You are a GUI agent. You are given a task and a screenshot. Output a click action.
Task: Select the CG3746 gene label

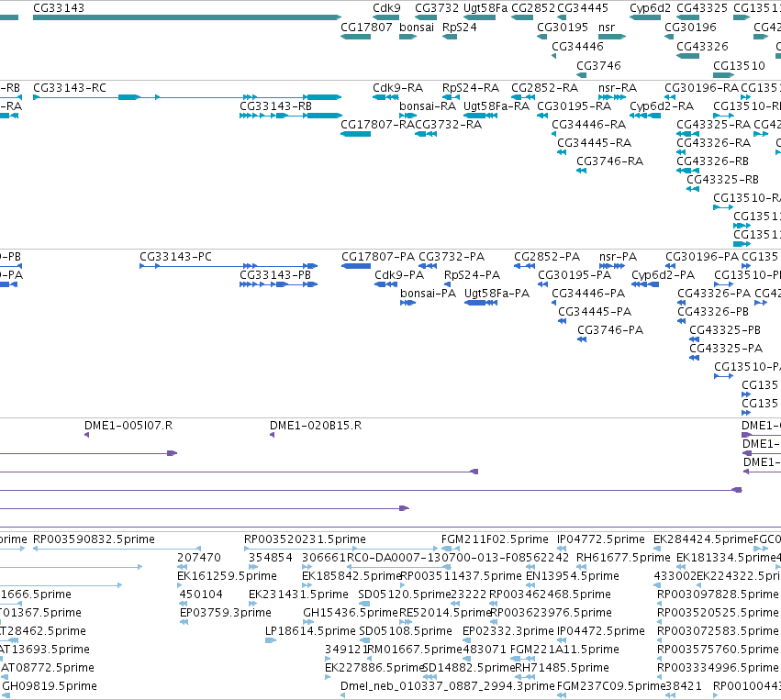pyautogui.click(x=598, y=66)
